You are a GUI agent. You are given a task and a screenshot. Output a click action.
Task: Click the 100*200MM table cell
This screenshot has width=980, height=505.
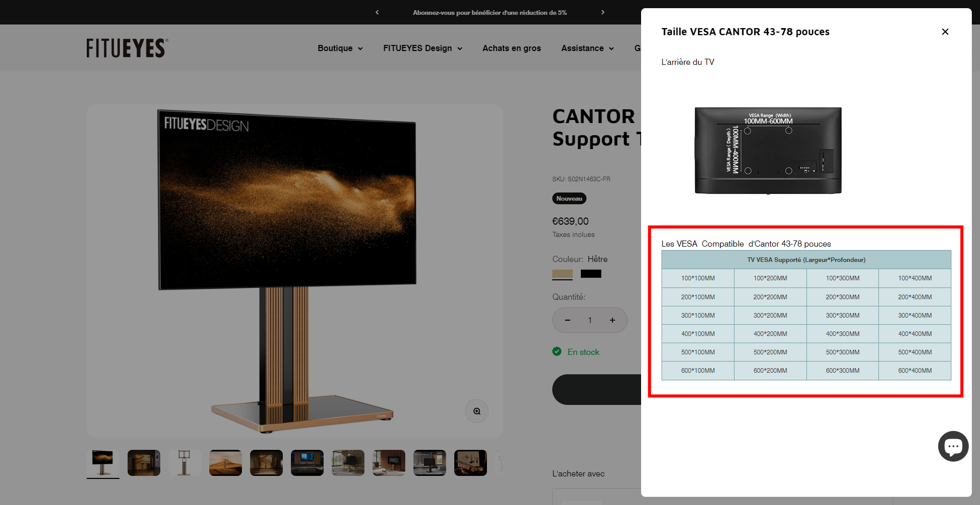pyautogui.click(x=770, y=278)
